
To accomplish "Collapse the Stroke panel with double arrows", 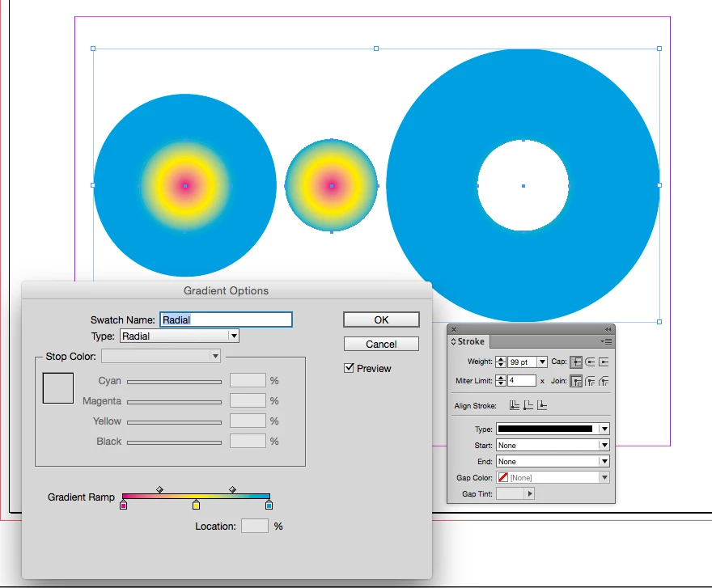I will pyautogui.click(x=608, y=330).
